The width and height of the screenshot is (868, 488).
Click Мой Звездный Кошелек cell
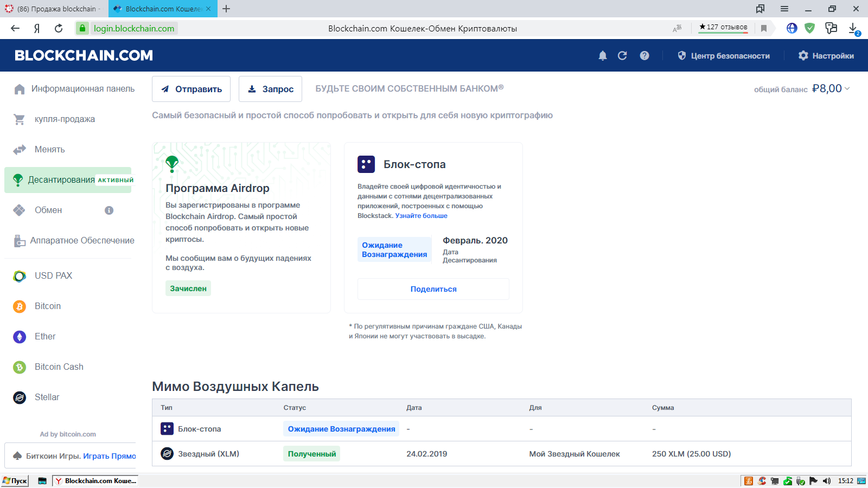pos(575,454)
